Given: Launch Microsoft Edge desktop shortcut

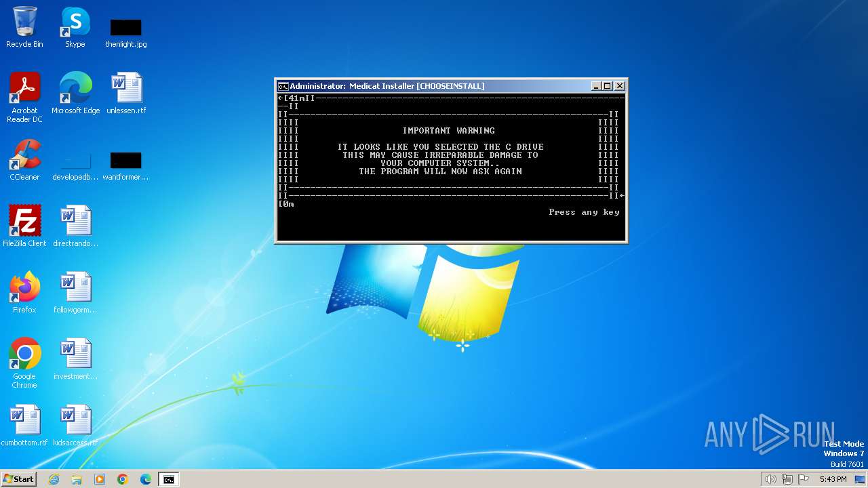Looking at the screenshot, I should coord(75,94).
